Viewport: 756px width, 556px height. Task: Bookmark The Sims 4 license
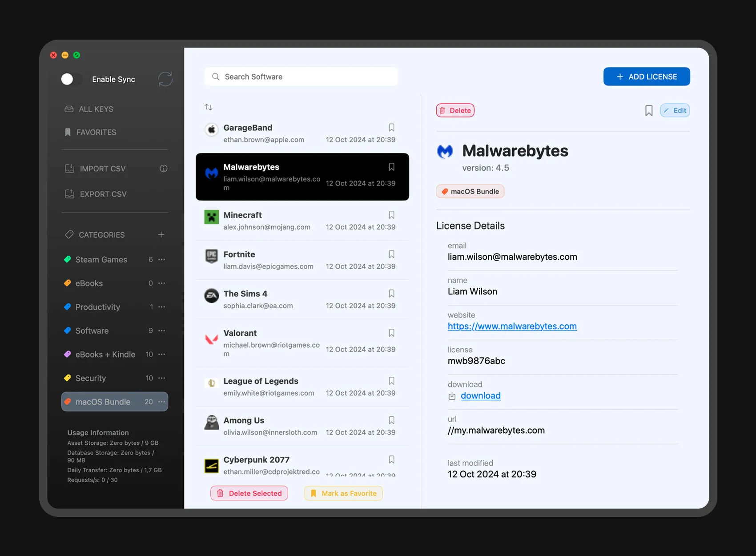point(392,294)
